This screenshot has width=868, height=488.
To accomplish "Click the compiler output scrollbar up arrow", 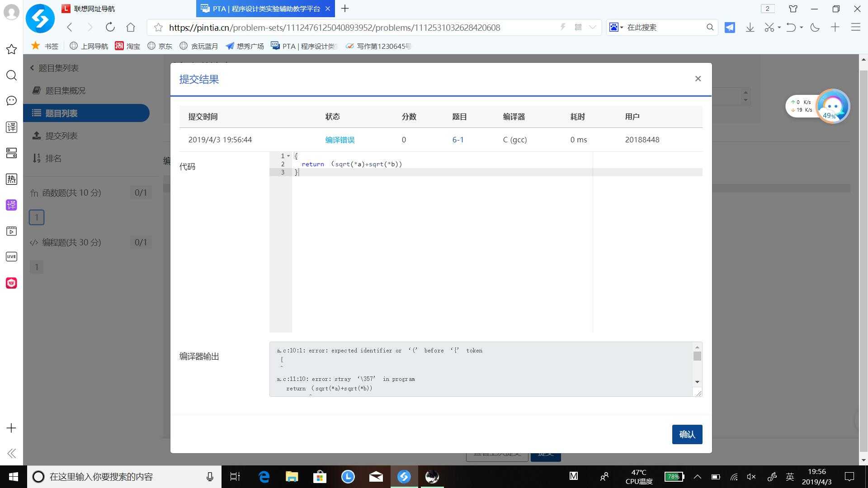I will (x=697, y=347).
